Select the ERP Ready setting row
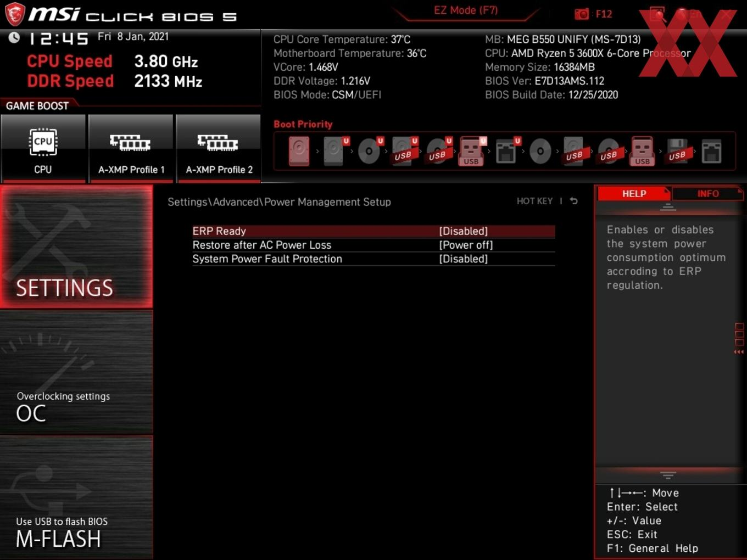This screenshot has width=747, height=560. tap(374, 231)
